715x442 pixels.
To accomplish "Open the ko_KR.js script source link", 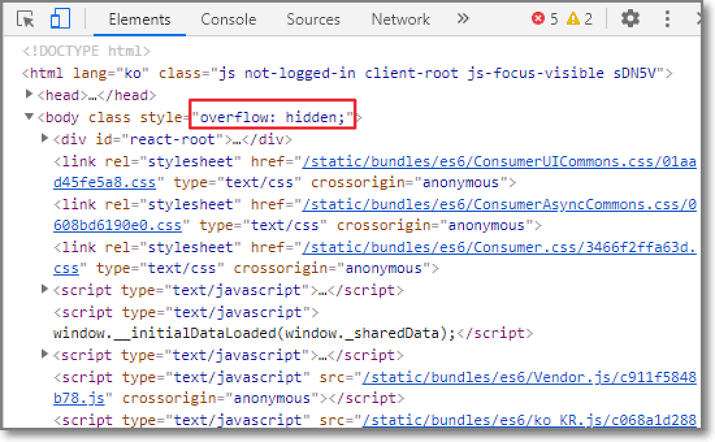I will click(x=529, y=420).
